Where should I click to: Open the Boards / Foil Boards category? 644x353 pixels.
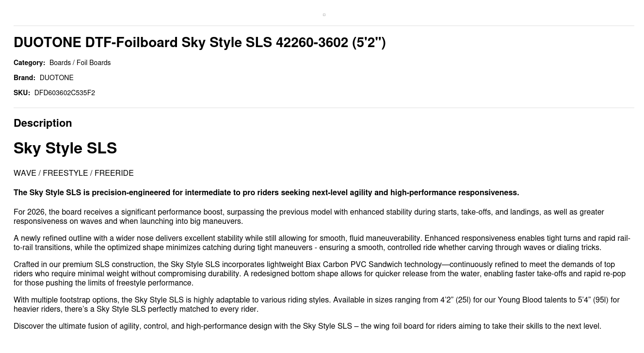click(x=80, y=63)
